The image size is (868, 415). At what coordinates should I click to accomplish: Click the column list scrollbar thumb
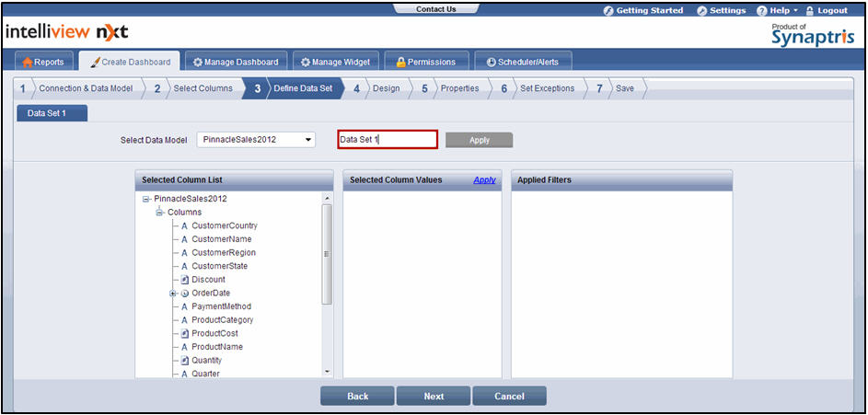(x=327, y=254)
